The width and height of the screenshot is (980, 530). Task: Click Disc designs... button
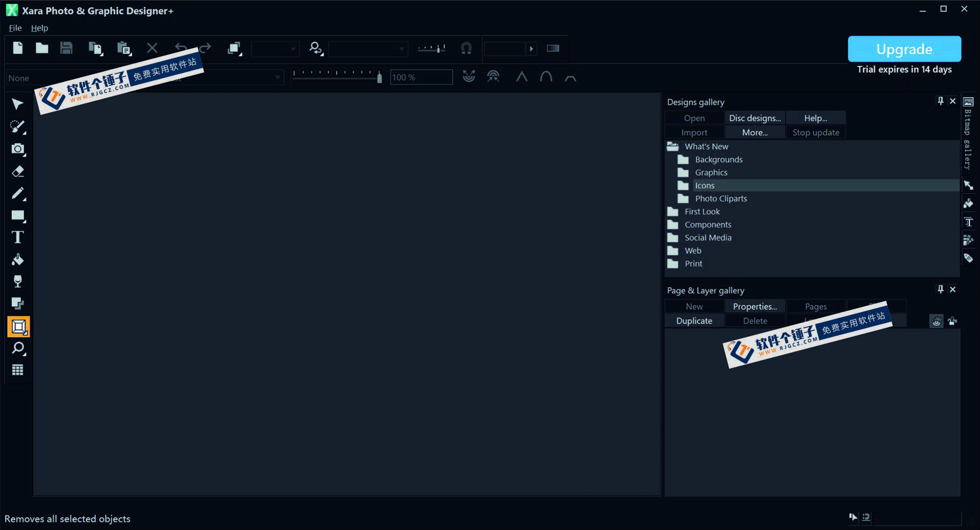(755, 118)
